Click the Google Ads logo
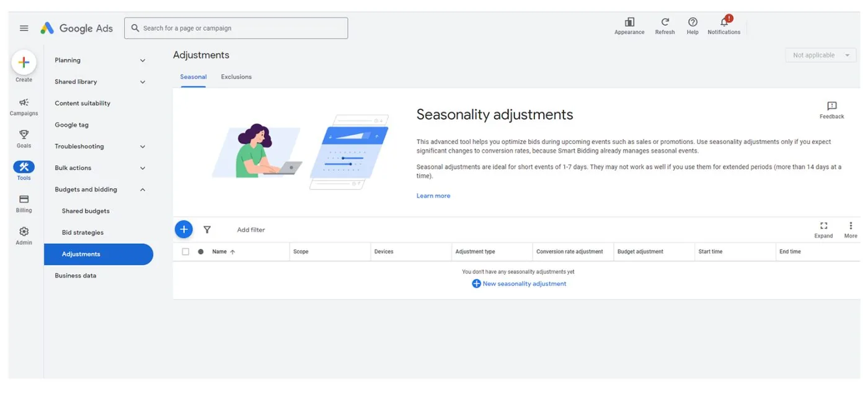This screenshot has width=868, height=414. coord(77,28)
